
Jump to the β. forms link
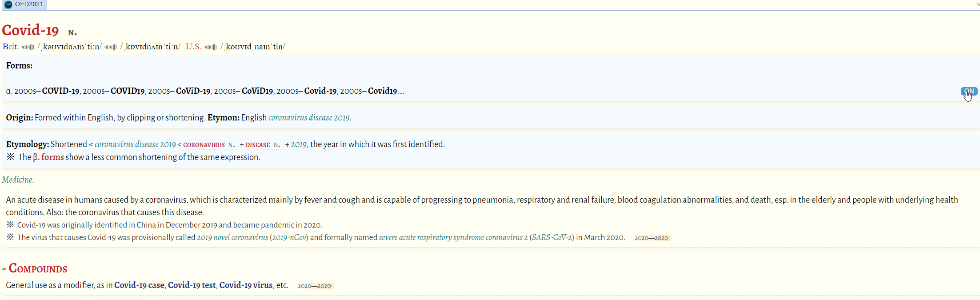48,157
